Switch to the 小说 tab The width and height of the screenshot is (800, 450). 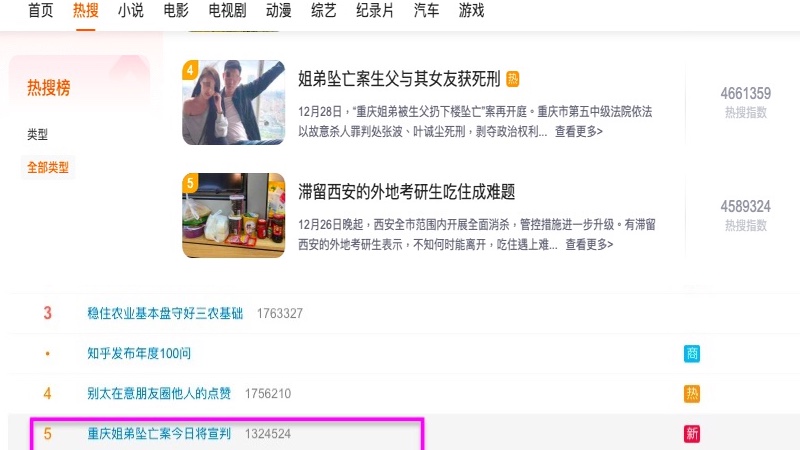coord(131,10)
